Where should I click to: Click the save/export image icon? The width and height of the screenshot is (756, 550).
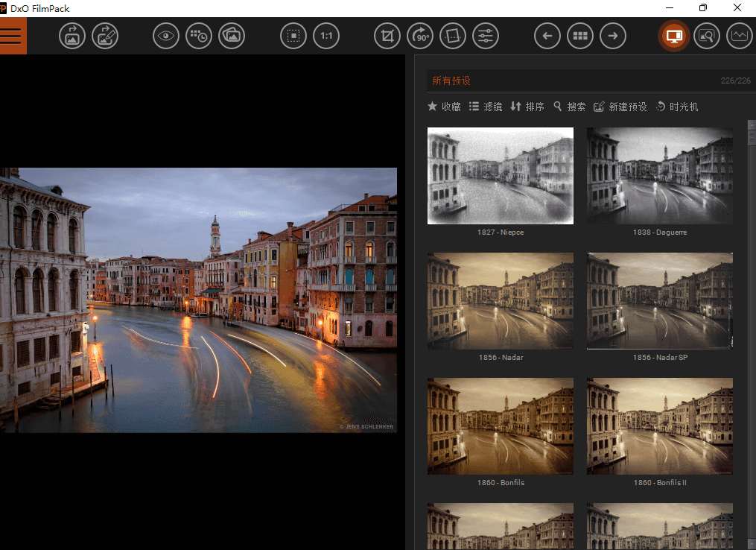(x=105, y=36)
